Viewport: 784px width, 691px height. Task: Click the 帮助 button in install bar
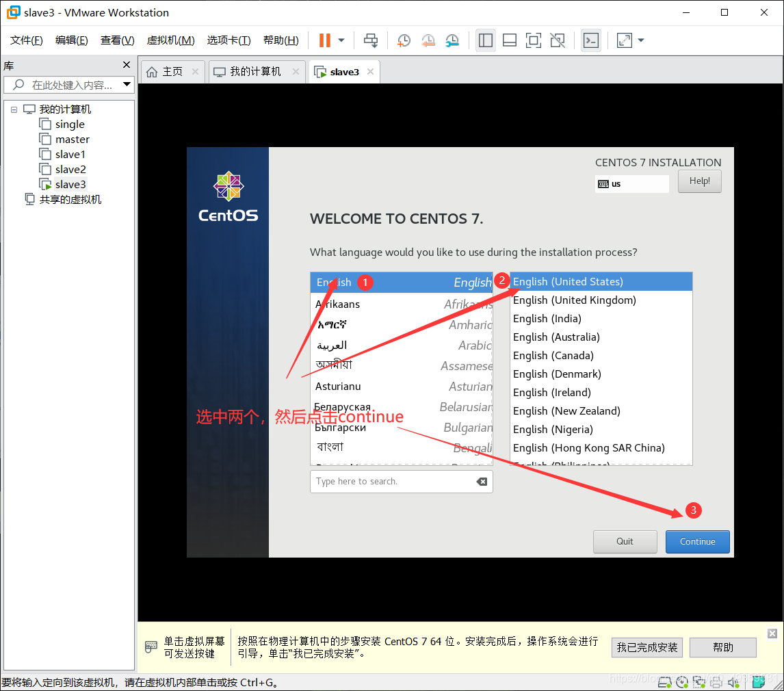723,647
